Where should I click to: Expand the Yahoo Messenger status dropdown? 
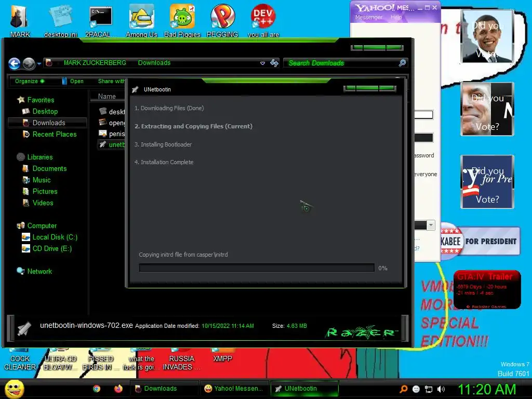pyautogui.click(x=431, y=225)
